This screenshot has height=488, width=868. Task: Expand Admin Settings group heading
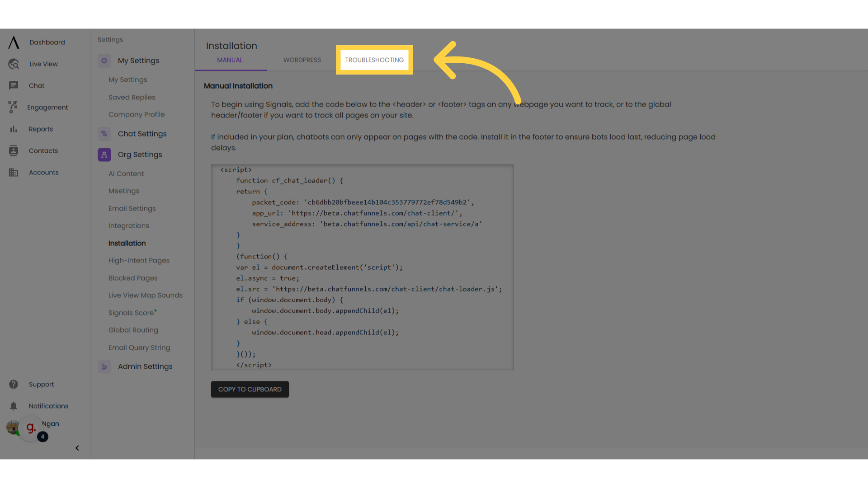pos(145,366)
